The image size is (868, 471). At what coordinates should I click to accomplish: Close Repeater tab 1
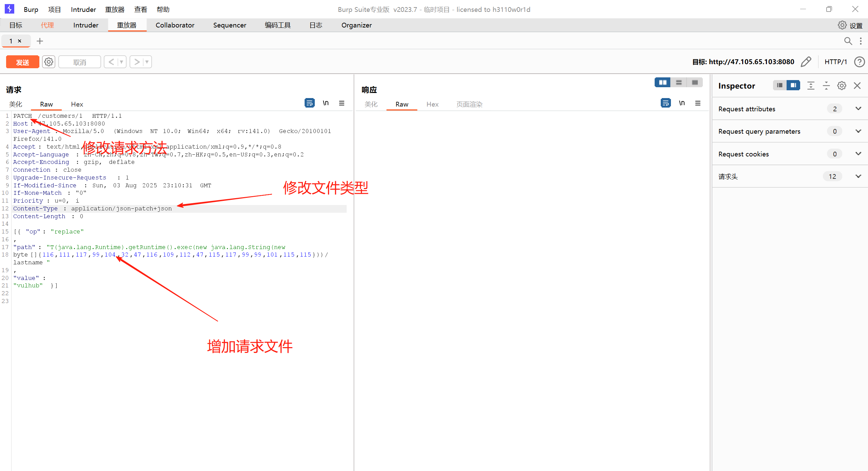coord(20,41)
